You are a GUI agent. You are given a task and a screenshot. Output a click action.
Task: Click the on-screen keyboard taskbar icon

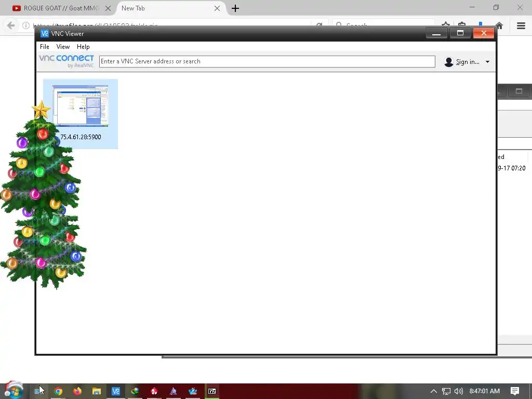pyautogui.click(x=38, y=391)
